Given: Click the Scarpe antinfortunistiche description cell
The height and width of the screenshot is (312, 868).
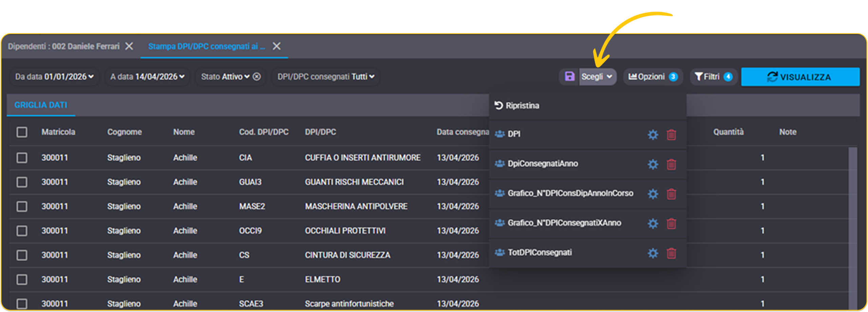Looking at the screenshot, I should pyautogui.click(x=349, y=304).
